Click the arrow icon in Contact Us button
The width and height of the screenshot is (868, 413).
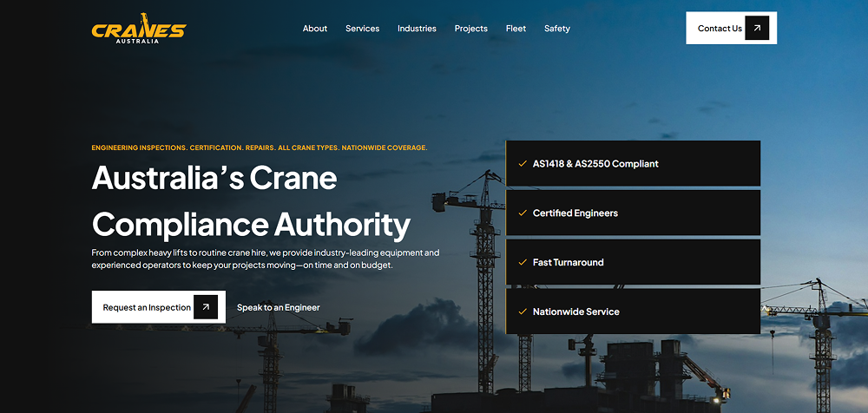[757, 28]
